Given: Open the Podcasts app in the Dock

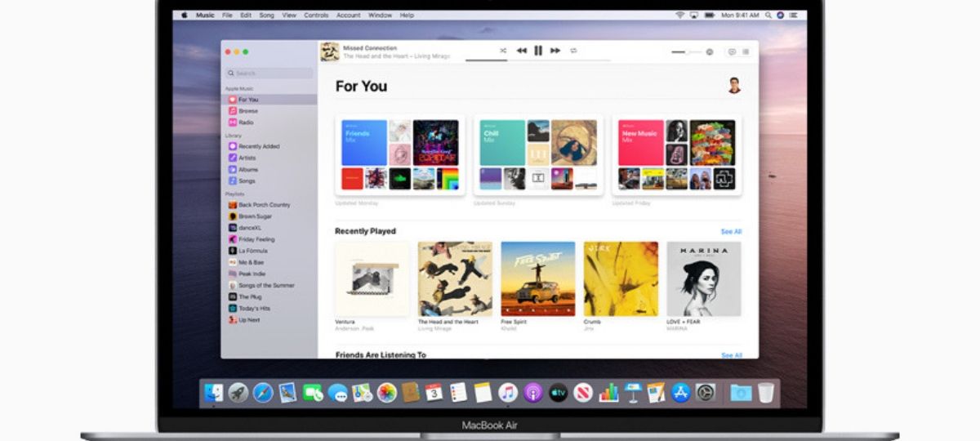Looking at the screenshot, I should 533,393.
